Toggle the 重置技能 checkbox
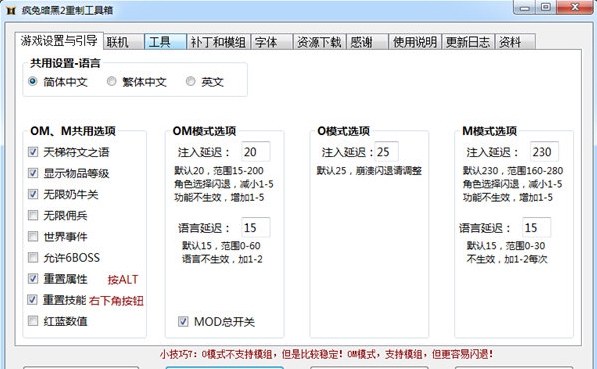Screen dimensions: 597x369 tap(33, 300)
